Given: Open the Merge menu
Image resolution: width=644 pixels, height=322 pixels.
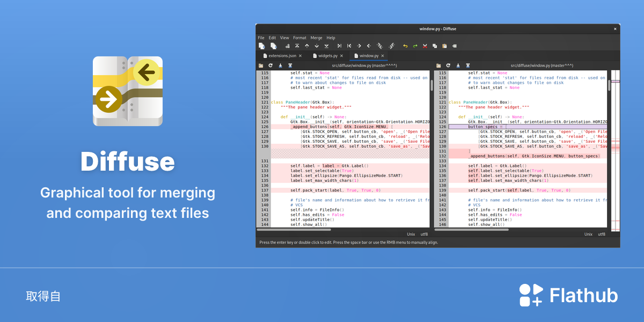Looking at the screenshot, I should click(x=316, y=38).
